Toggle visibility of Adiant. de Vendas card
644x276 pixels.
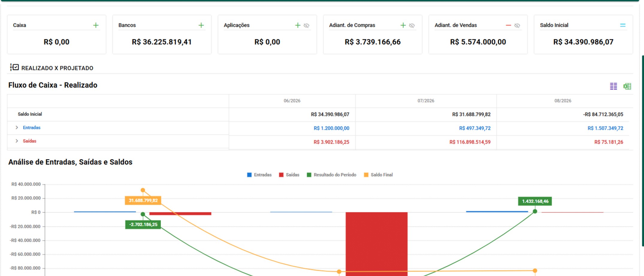tap(517, 25)
